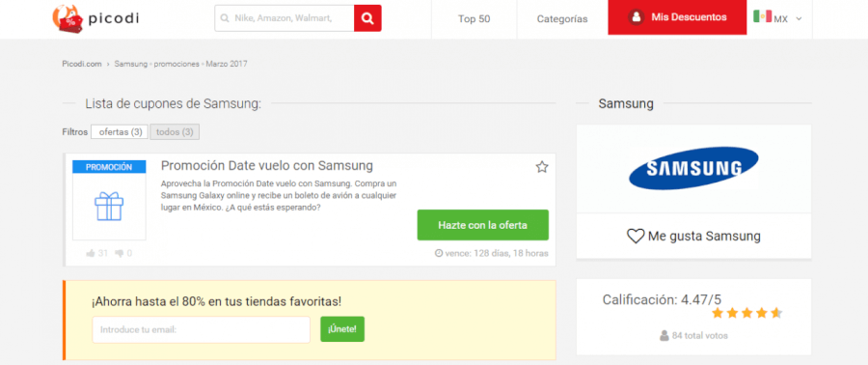The image size is (868, 365).
Task: Click the person icon beside total votos
Action: pyautogui.click(x=665, y=336)
